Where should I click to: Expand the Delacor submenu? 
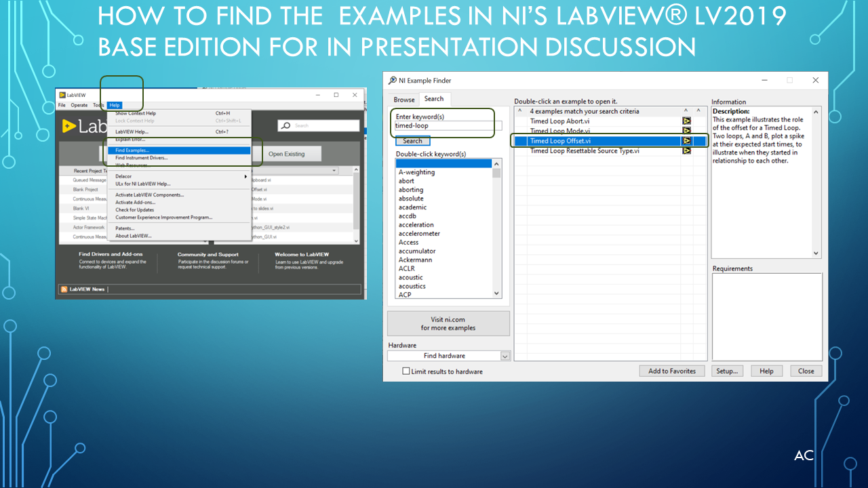pos(245,176)
